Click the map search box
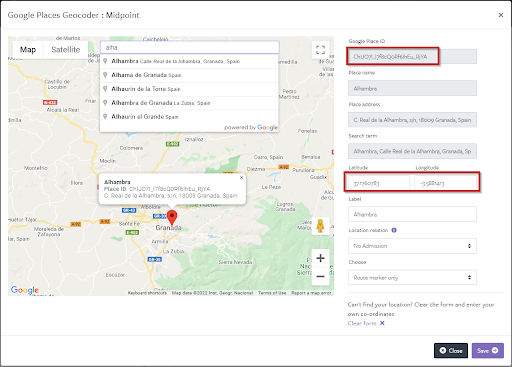The height and width of the screenshot is (367, 512). coord(190,47)
